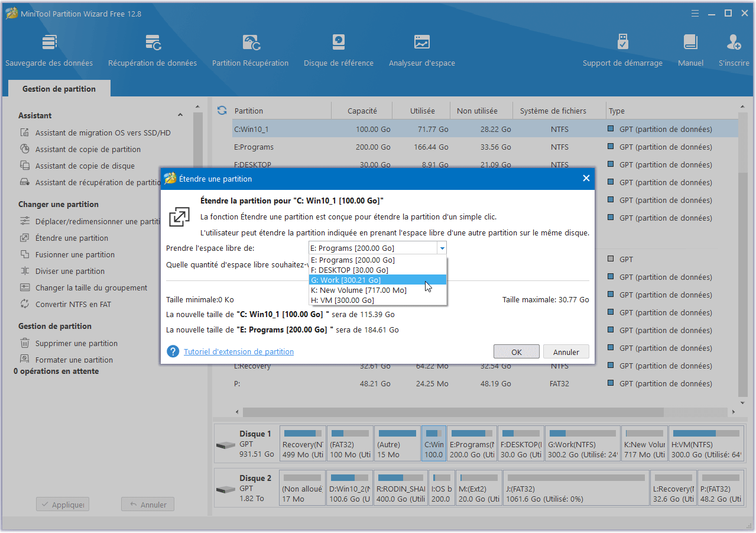Collapse the Assistant section chevron

coord(180,115)
